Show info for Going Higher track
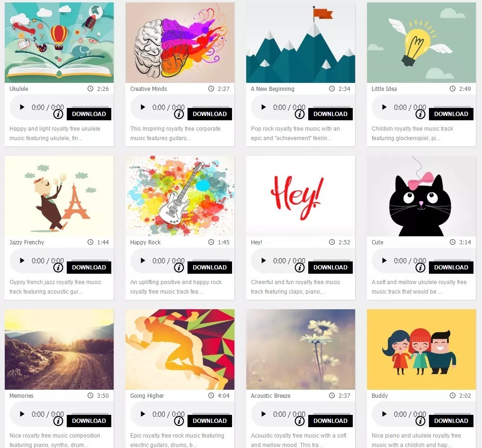Viewport: 482px width, 448px height. point(179,421)
